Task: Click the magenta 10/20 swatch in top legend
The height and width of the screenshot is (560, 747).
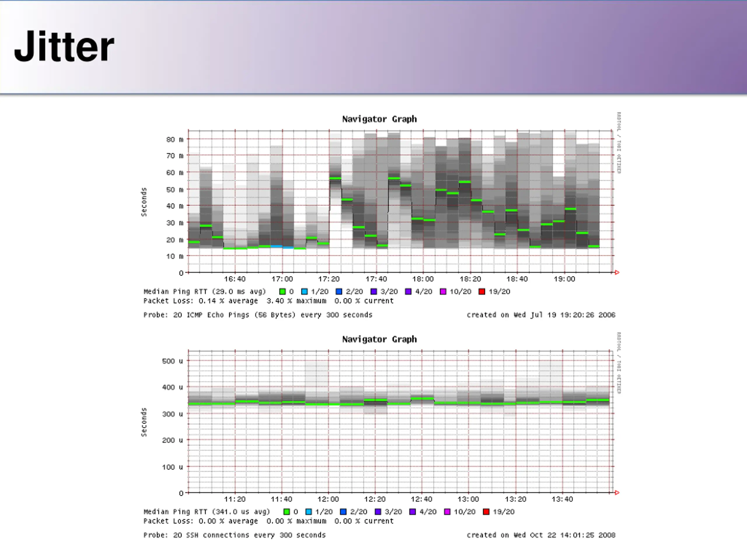Action: click(x=443, y=292)
